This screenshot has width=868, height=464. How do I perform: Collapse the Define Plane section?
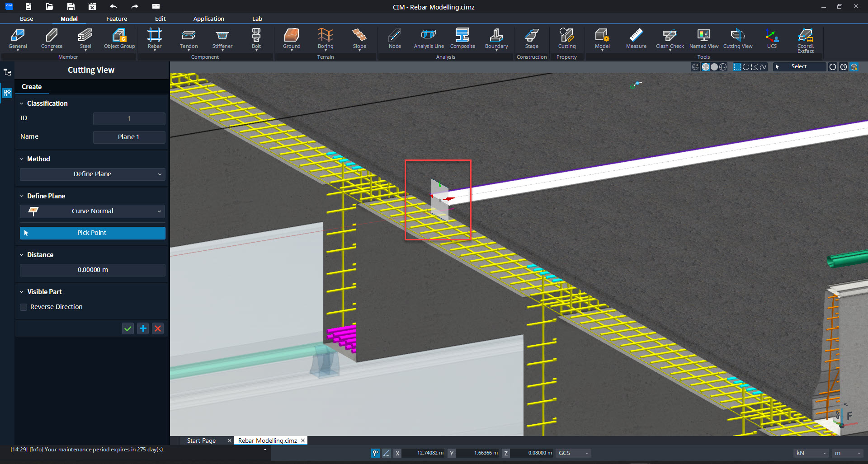(21, 196)
